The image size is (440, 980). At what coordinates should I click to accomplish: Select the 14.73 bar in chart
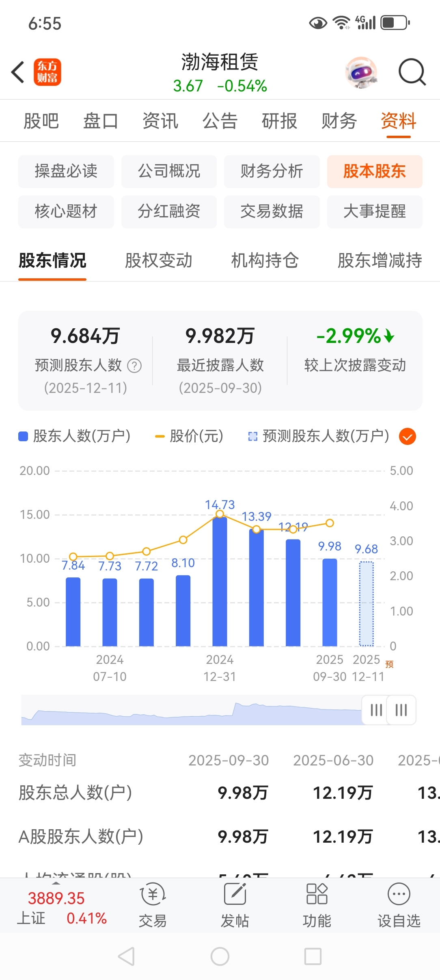(x=220, y=581)
